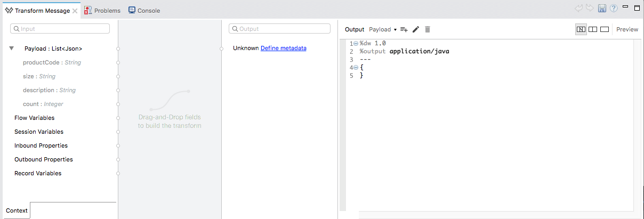Viewport: 644px width, 219px height.
Task: Switch to two-column layout view
Action: point(593,29)
